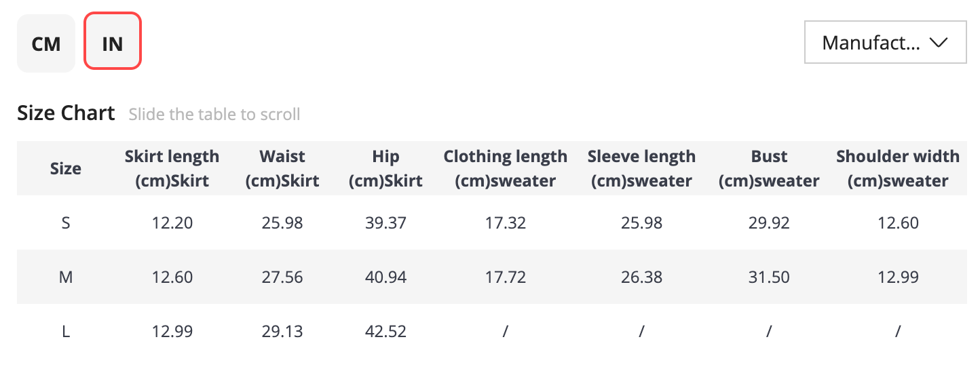Click the Hip (cm)Skirt column header
Screen dimensions: 980x369
coord(385,169)
